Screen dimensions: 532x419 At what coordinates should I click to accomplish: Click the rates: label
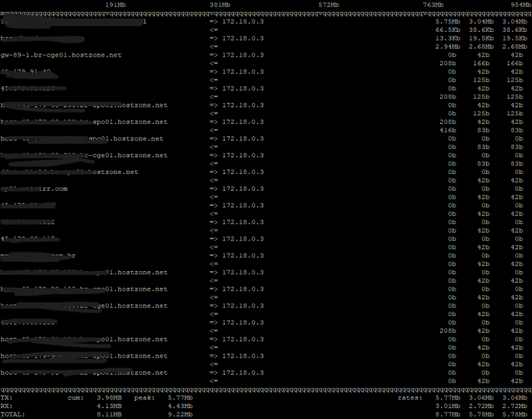click(410, 398)
